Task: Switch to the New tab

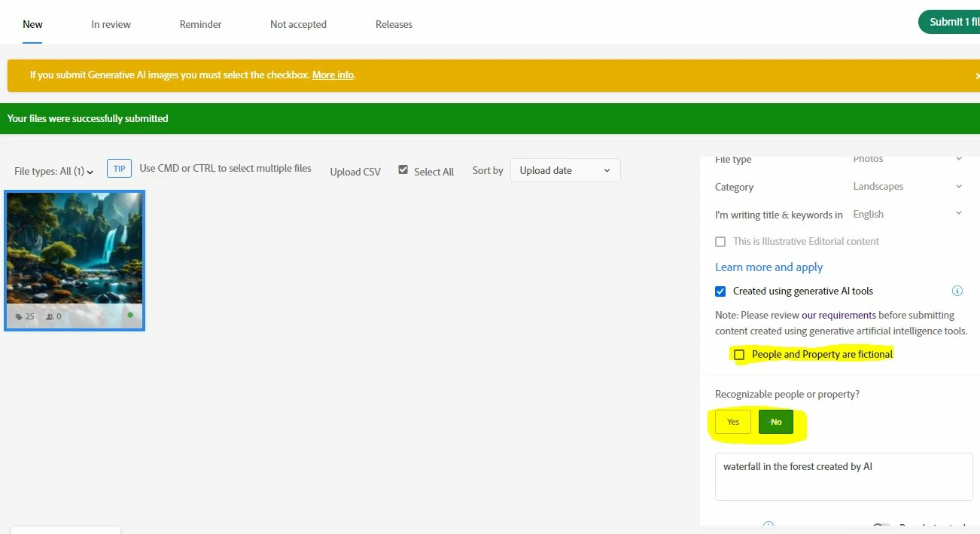Action: [x=32, y=24]
